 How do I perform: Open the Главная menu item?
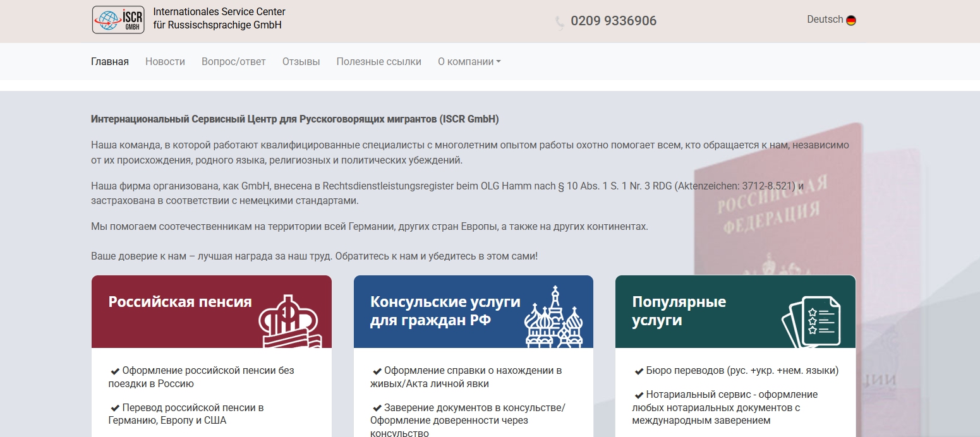110,61
